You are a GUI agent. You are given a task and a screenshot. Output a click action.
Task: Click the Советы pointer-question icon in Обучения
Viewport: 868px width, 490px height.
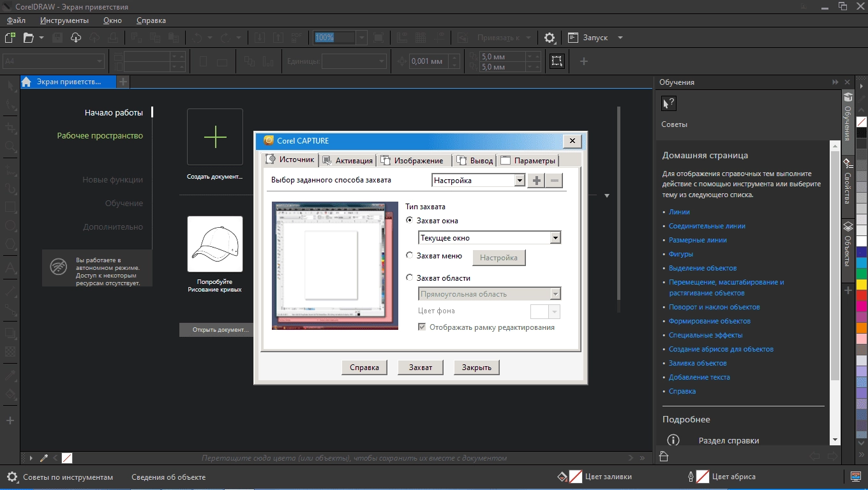(668, 103)
